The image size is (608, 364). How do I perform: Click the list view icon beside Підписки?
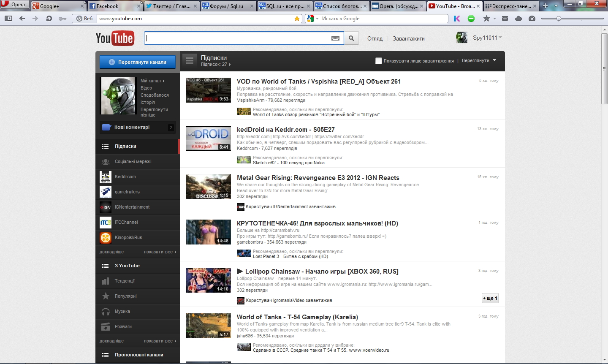[190, 61]
